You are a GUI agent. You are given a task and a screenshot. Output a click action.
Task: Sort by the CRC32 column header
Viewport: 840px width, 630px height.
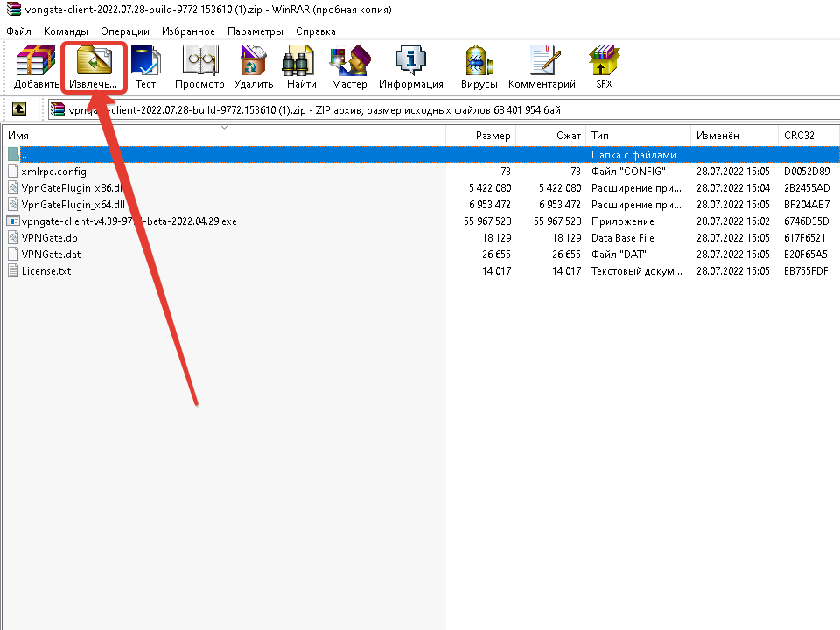click(x=808, y=135)
